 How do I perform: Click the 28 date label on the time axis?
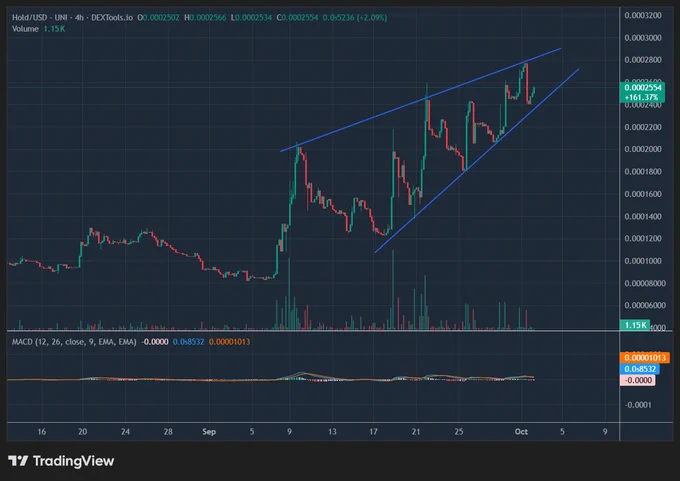pos(168,432)
